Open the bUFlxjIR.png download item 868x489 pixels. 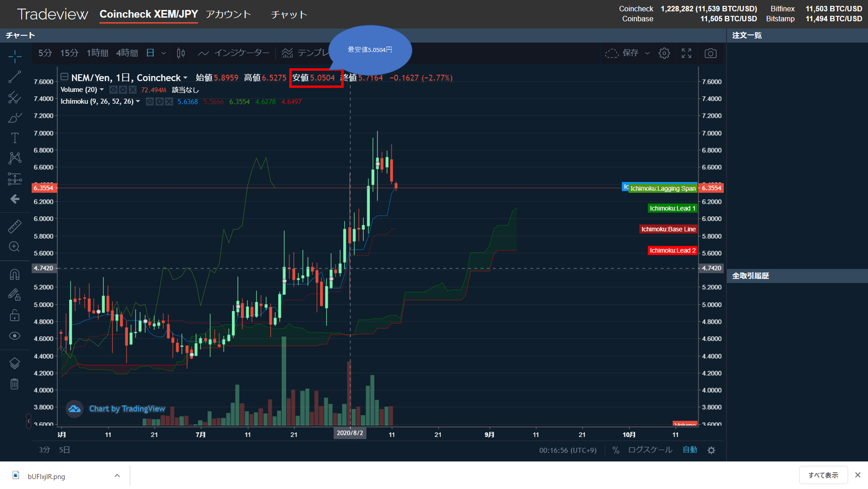pos(46,476)
